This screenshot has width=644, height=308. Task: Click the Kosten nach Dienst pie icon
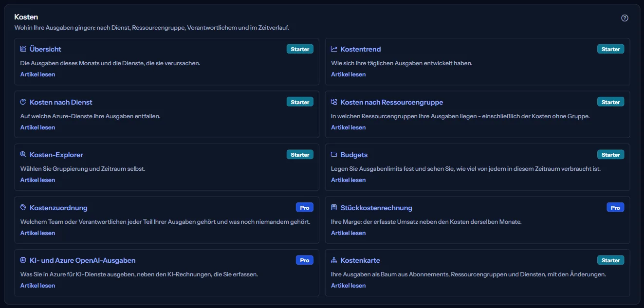[x=23, y=102]
